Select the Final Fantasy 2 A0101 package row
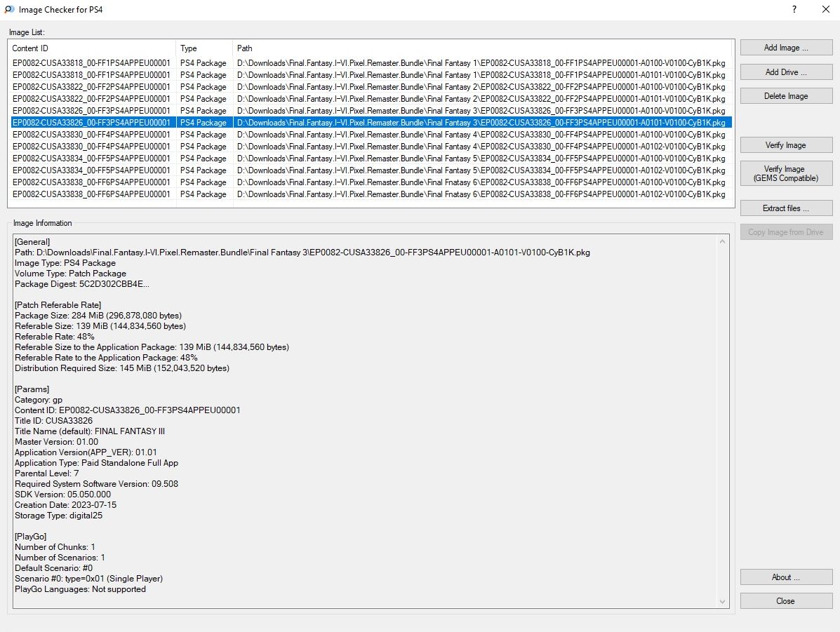Image resolution: width=840 pixels, height=632 pixels. tap(371, 98)
